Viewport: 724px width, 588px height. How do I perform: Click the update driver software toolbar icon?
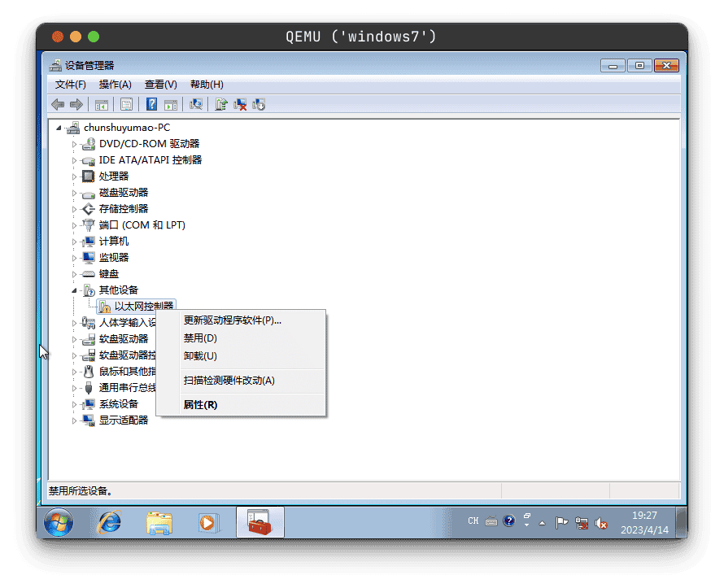(x=221, y=104)
